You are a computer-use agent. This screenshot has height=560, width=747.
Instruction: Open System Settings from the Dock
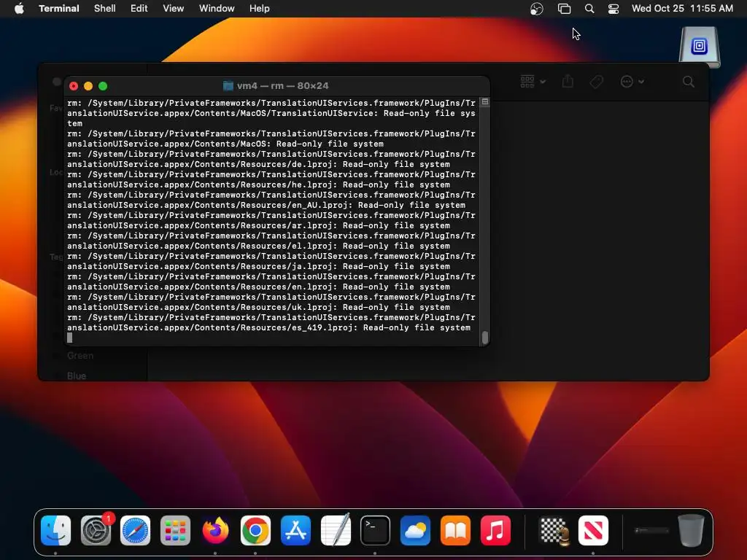point(96,530)
